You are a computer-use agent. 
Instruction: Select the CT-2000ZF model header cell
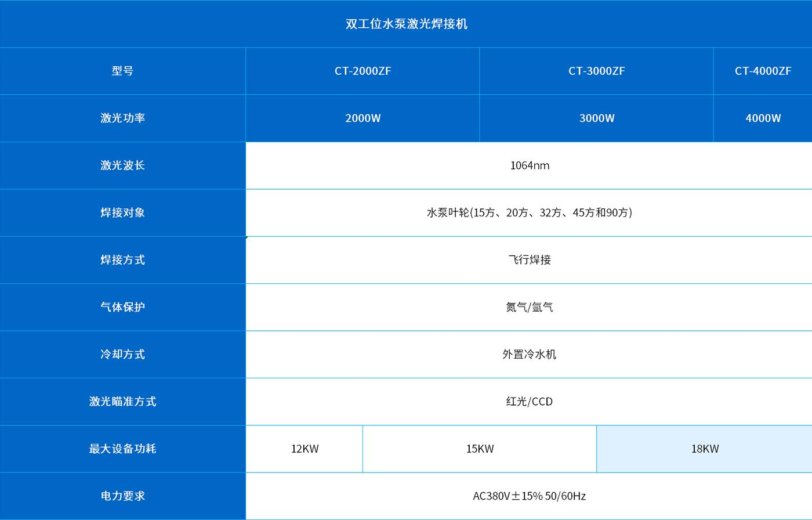point(362,71)
